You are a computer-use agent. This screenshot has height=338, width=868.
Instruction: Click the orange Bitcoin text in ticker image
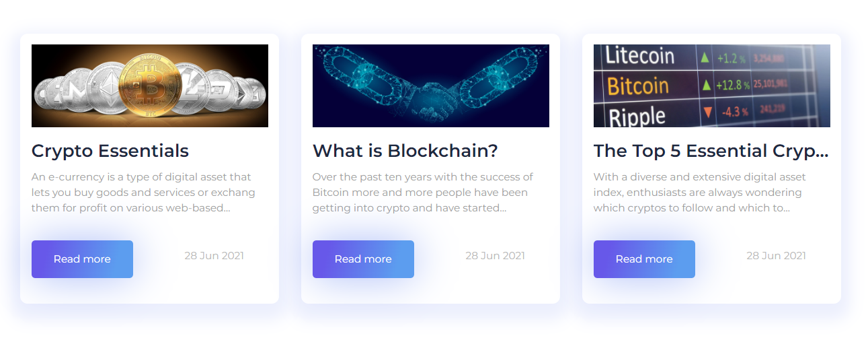point(638,86)
